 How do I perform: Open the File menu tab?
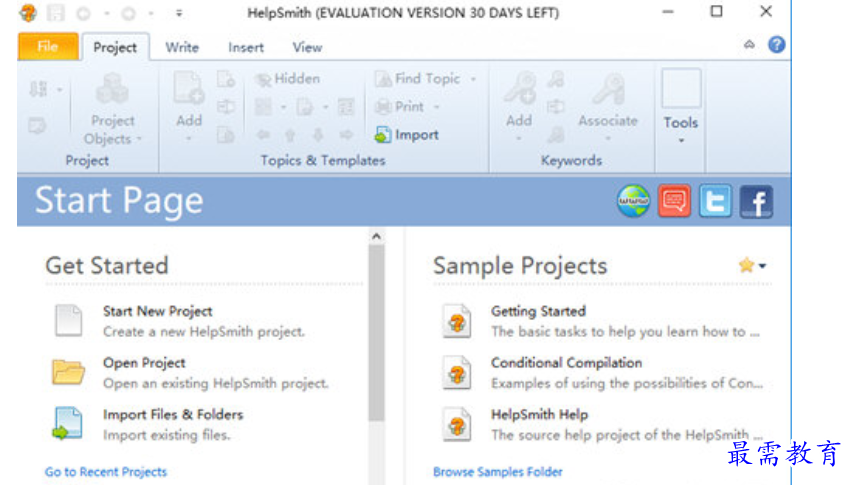point(48,47)
